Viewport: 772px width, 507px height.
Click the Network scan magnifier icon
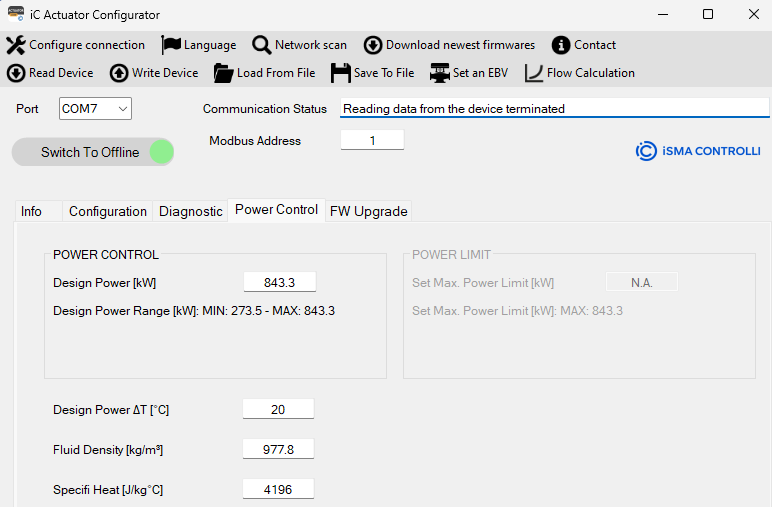point(261,45)
